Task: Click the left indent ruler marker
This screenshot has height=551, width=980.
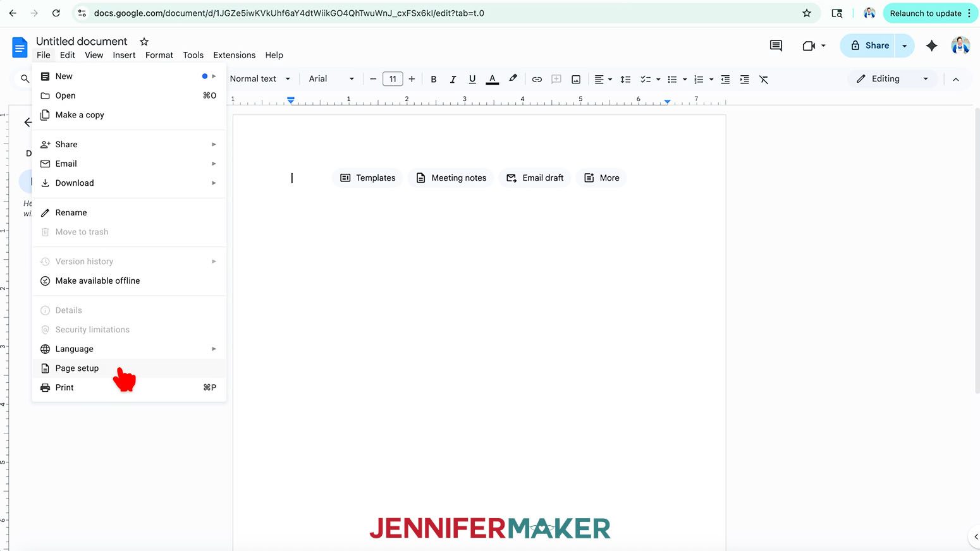Action: [291, 100]
